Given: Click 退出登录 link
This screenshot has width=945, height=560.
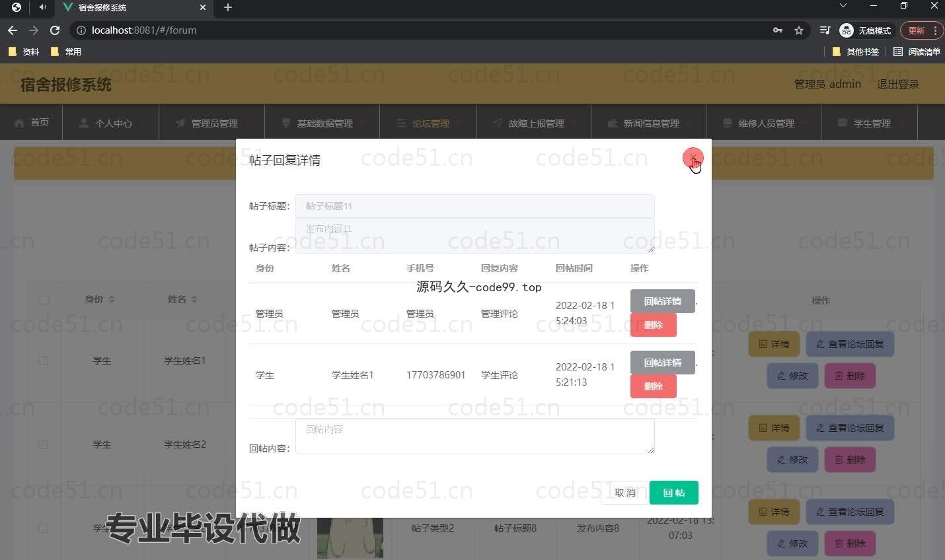Looking at the screenshot, I should (898, 84).
